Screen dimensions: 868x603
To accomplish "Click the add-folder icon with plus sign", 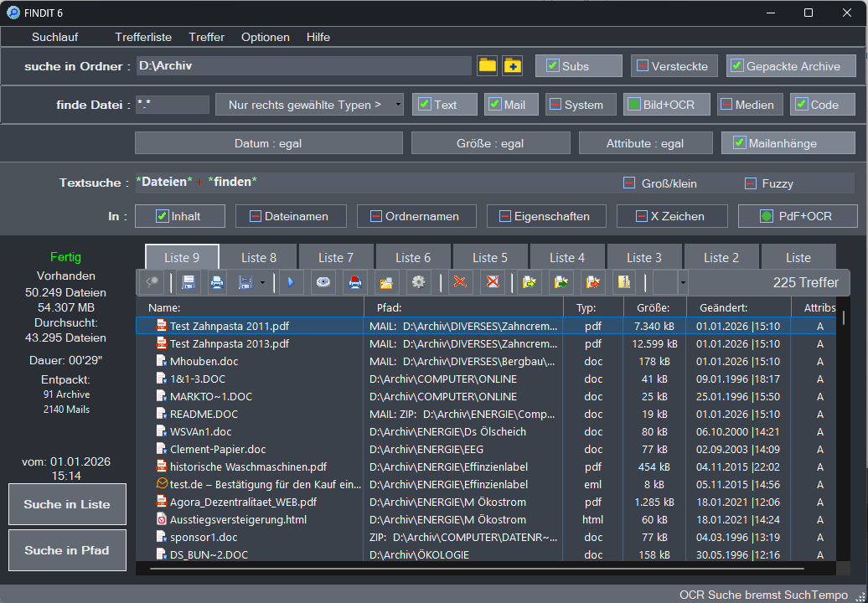I will coord(512,66).
